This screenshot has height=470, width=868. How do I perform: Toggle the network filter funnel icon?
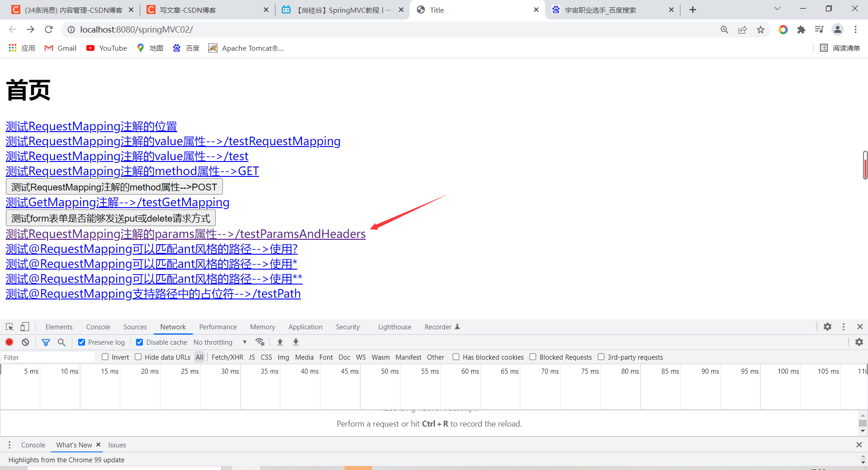[x=46, y=342]
